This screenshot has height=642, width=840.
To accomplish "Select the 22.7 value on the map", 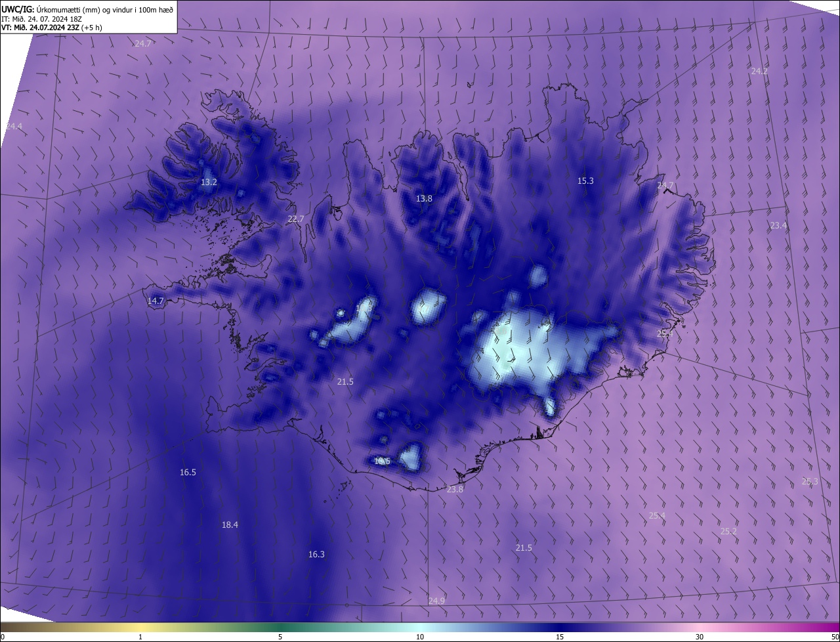I will (296, 219).
